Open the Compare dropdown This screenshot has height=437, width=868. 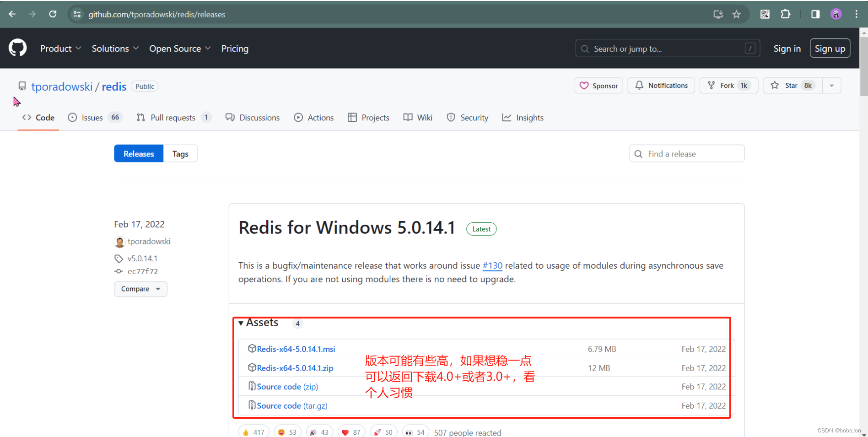(x=140, y=289)
